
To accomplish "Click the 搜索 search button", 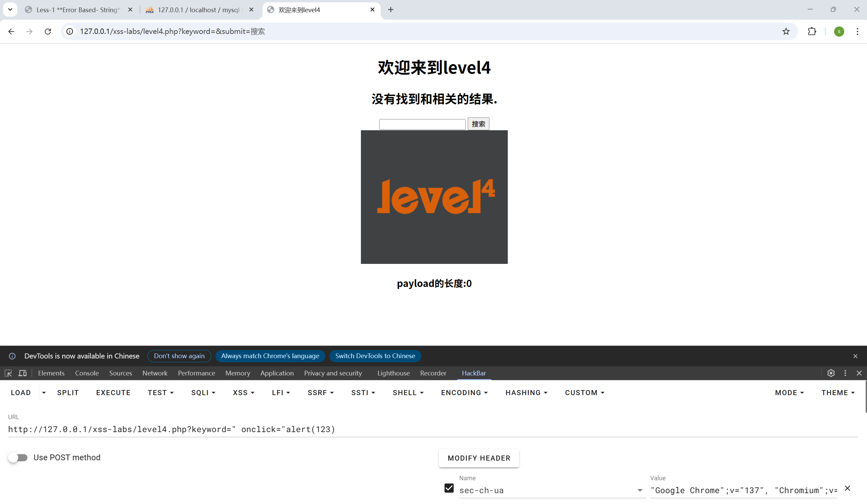I will (x=478, y=123).
